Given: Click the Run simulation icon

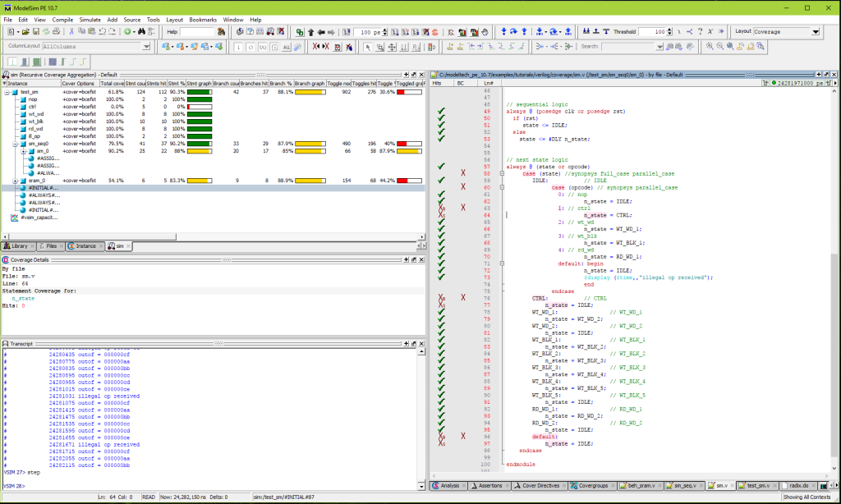Looking at the screenshot, I should coord(395,33).
